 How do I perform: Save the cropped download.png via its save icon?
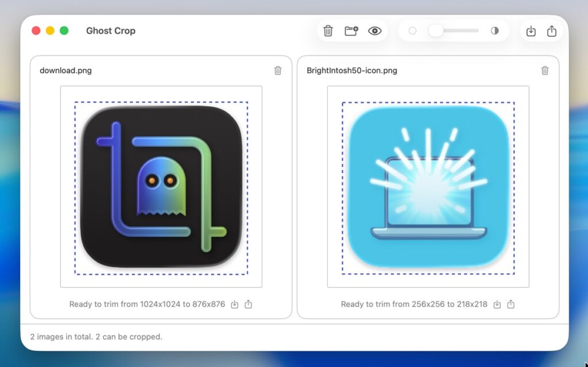coord(234,304)
